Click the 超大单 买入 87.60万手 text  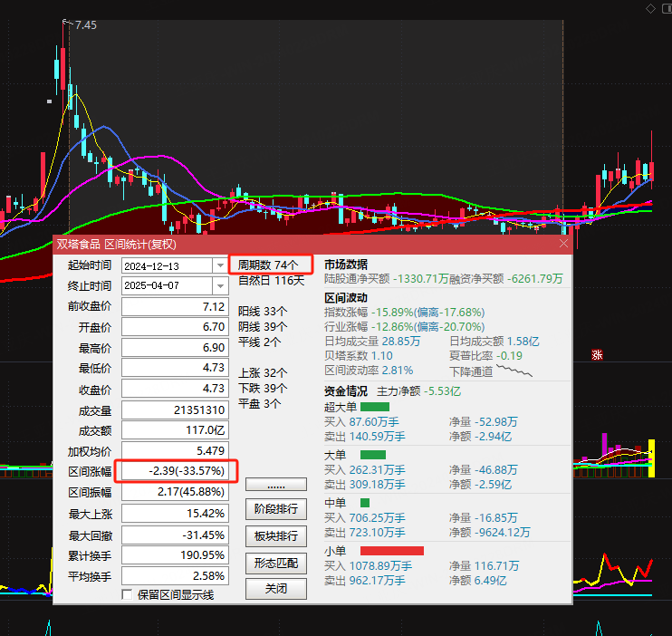tap(361, 422)
